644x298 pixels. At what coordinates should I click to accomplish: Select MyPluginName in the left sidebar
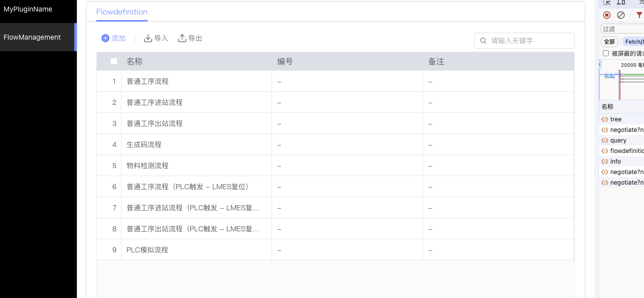point(28,9)
